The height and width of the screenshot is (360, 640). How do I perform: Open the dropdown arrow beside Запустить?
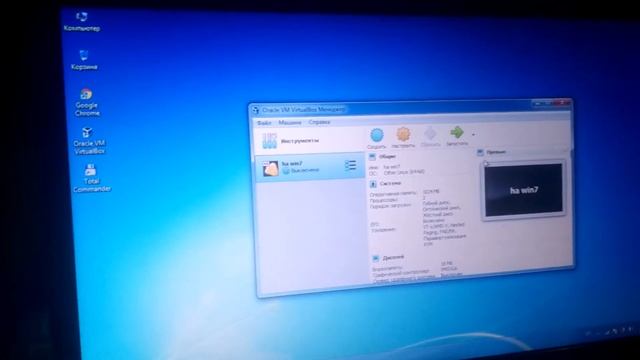pos(473,134)
